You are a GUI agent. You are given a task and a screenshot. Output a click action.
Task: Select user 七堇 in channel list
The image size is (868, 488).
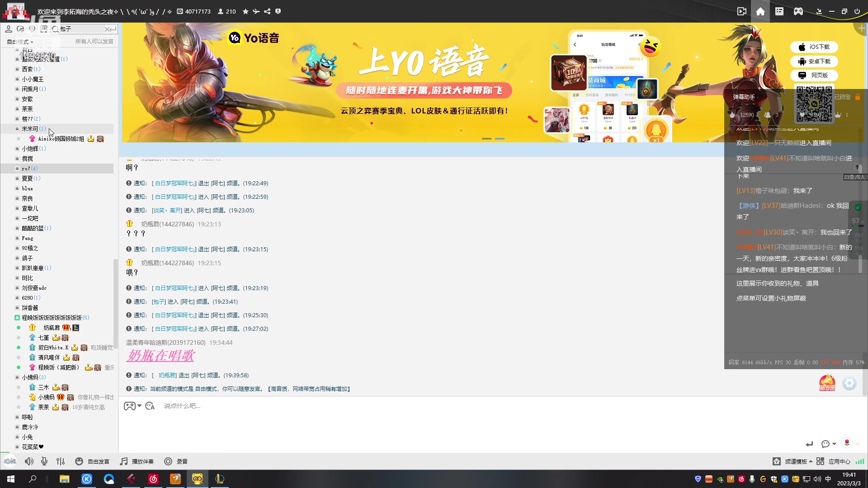coord(43,338)
